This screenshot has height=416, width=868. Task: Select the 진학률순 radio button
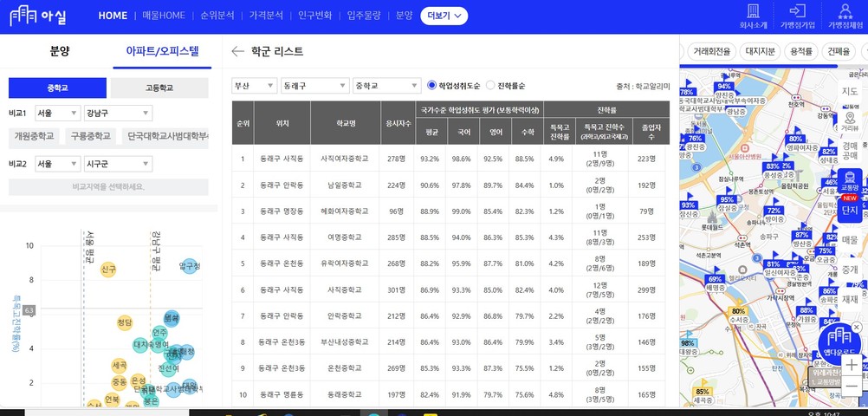click(x=490, y=85)
